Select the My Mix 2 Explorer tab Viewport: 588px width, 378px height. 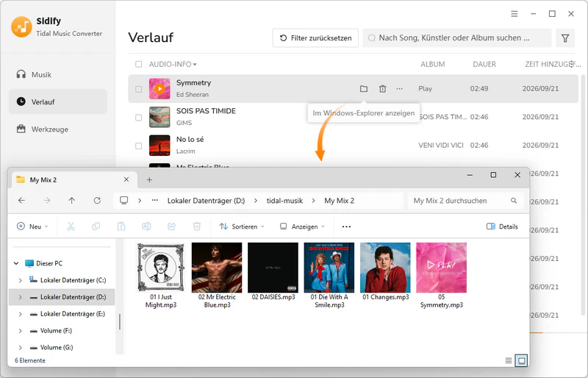[73, 179]
